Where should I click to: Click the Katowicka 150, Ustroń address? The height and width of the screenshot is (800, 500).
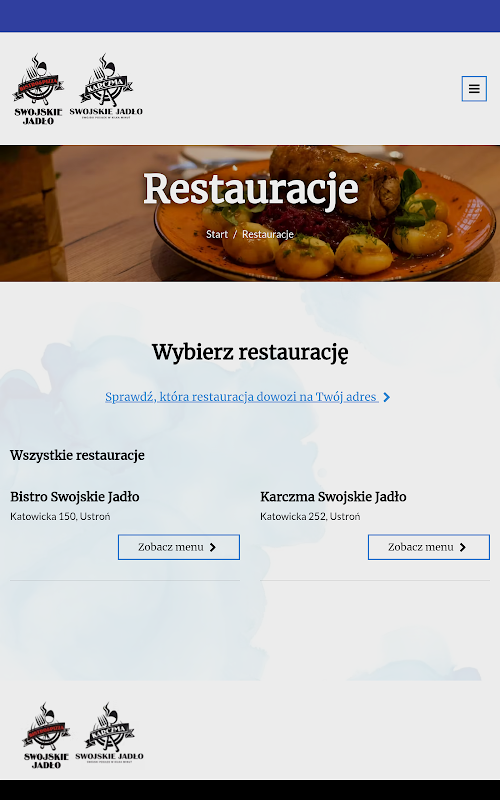(60, 516)
